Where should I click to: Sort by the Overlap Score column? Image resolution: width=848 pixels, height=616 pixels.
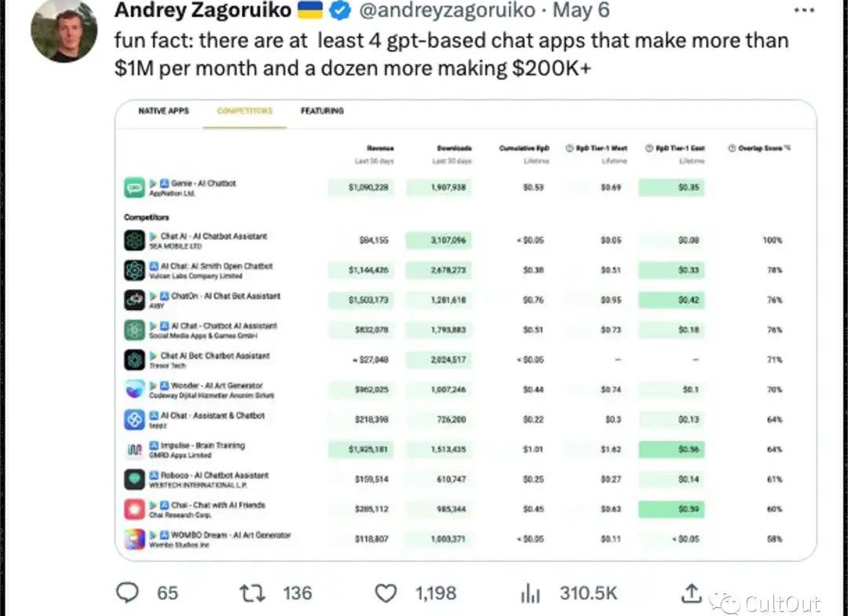(759, 148)
